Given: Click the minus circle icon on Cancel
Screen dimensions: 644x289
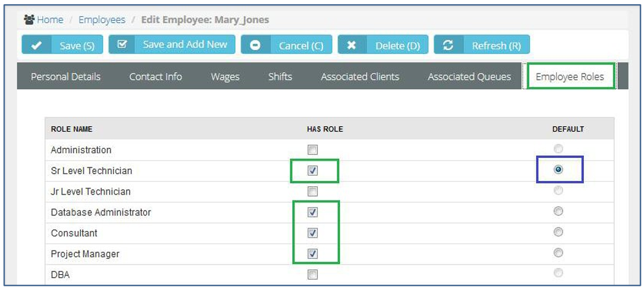Looking at the screenshot, I should pyautogui.click(x=256, y=45).
